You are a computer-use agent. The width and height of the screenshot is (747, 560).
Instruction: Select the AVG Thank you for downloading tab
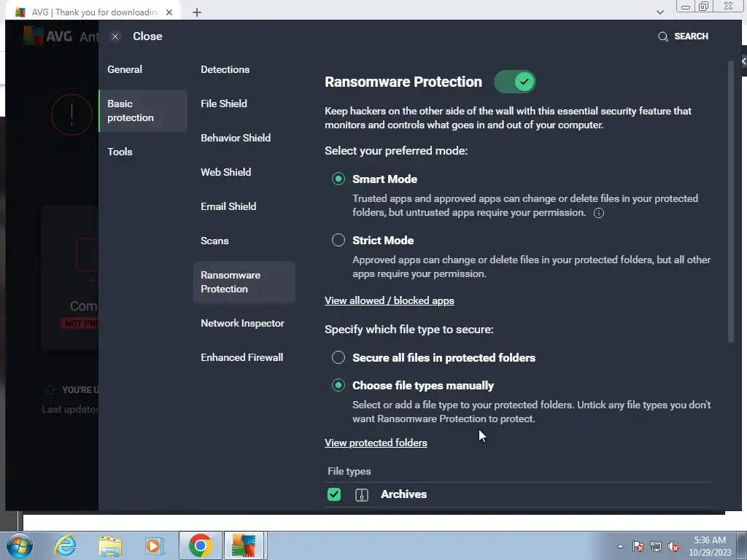point(93,12)
